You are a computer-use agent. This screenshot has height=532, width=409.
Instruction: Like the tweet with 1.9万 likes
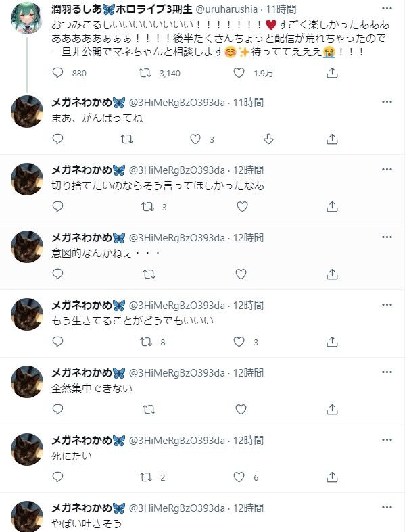pos(239,72)
